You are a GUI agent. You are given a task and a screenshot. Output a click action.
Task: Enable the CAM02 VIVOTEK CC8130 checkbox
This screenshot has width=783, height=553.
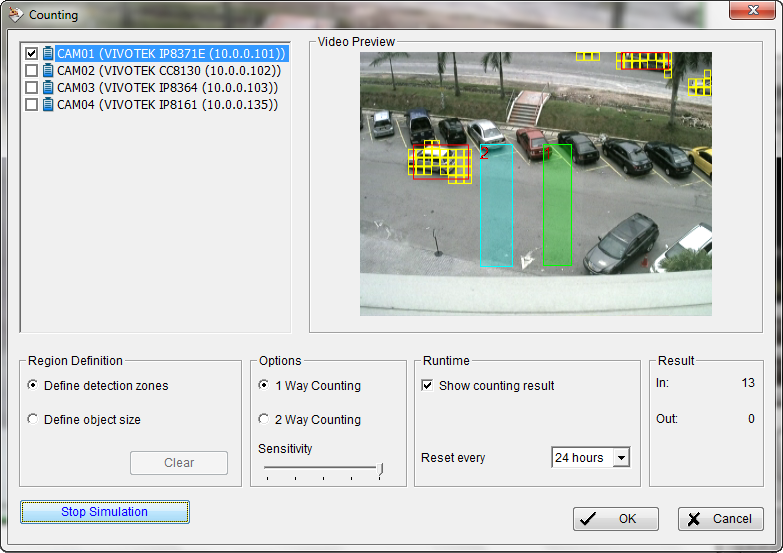[31, 70]
